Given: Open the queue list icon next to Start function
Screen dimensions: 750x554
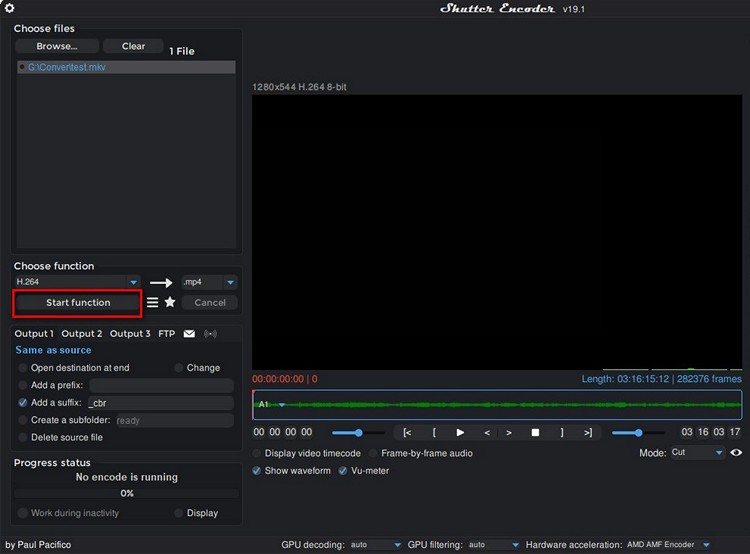Looking at the screenshot, I should tap(152, 302).
